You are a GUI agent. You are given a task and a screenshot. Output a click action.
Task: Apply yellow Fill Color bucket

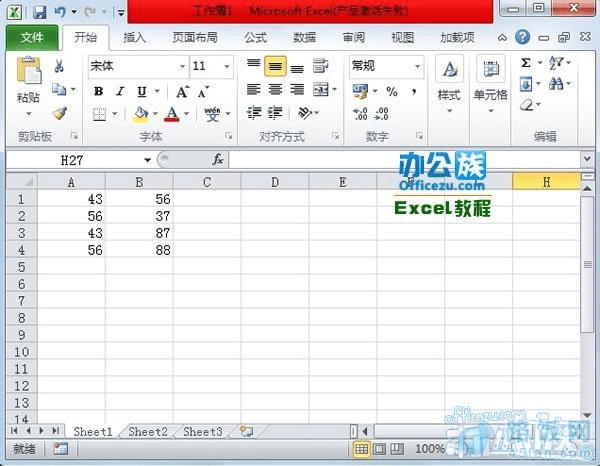141,114
